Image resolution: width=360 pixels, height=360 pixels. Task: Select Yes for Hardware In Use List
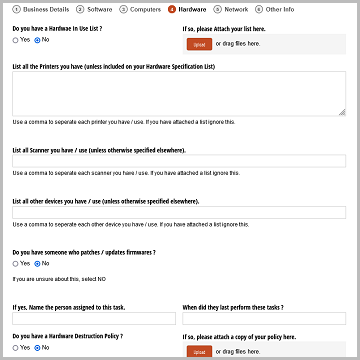point(15,40)
